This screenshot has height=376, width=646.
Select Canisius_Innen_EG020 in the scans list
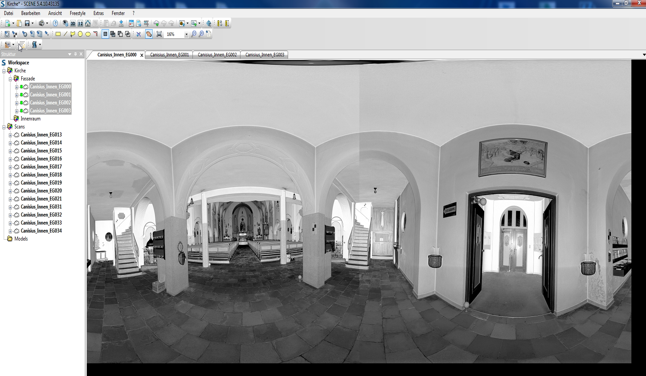41,191
